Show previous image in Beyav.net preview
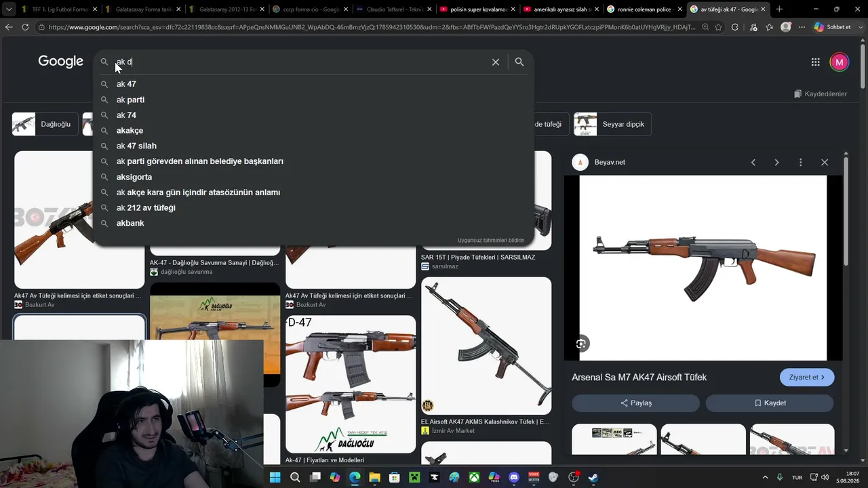Viewport: 868px width, 488px height. (x=753, y=163)
